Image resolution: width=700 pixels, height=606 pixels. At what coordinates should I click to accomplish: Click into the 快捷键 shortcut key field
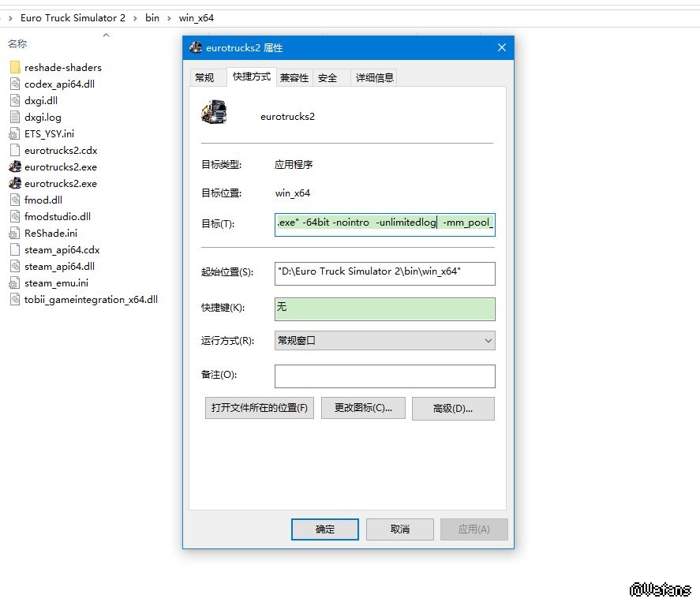tap(385, 309)
